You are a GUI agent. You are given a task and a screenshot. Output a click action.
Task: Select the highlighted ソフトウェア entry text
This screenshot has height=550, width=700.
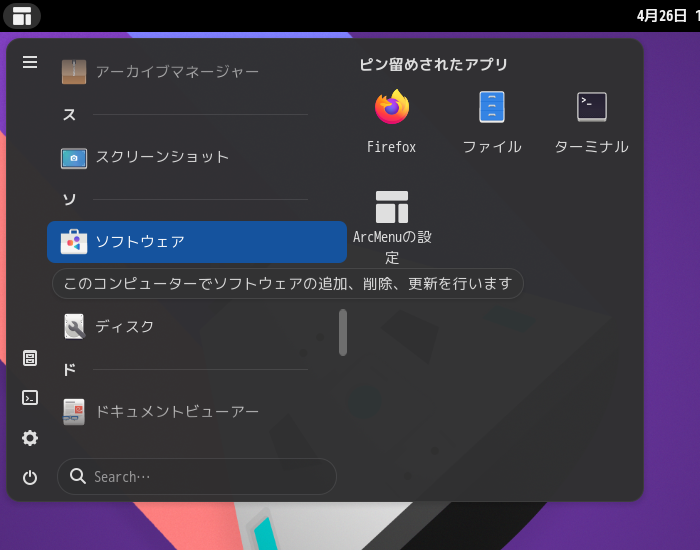point(140,242)
